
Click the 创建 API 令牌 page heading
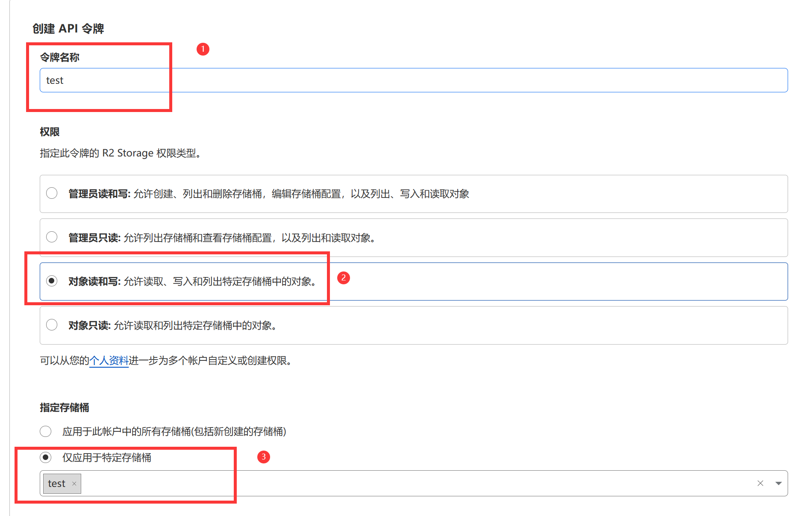(68, 29)
